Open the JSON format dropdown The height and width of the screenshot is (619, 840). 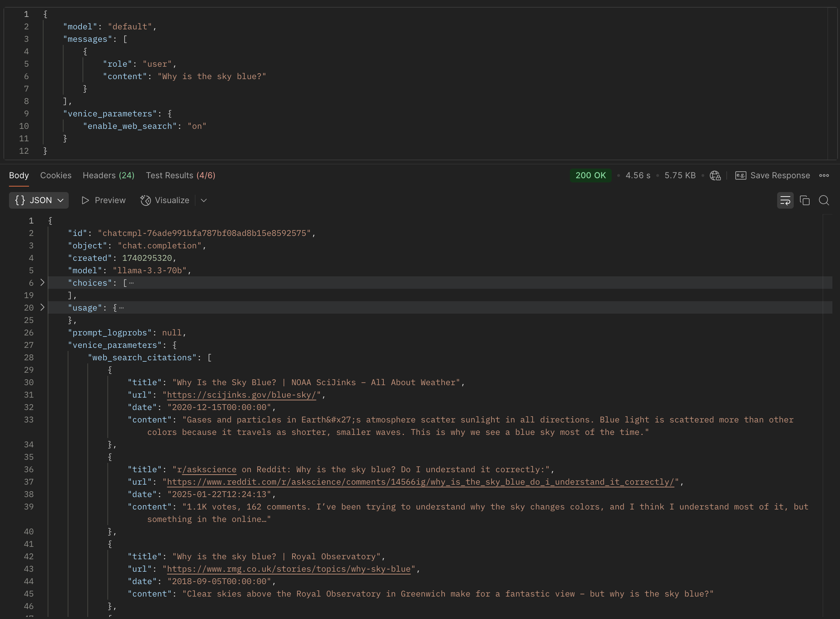(x=39, y=200)
